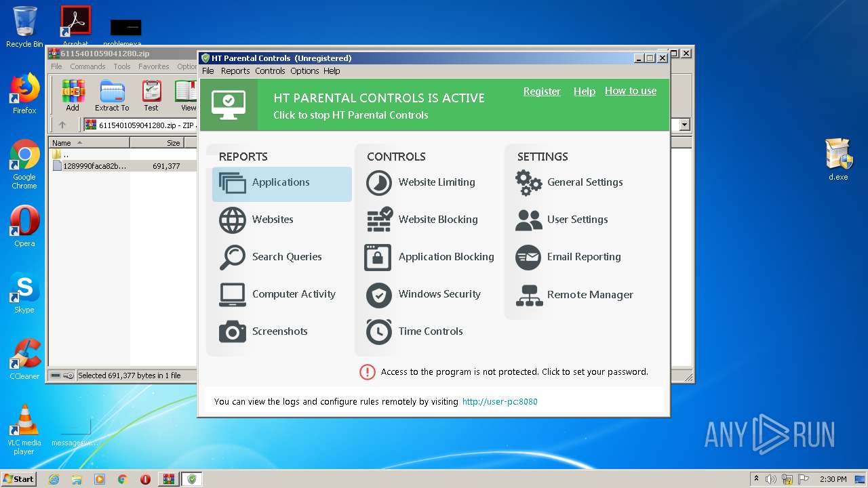Open Acrobat desktop shortcut
This screenshot has width=868, height=488.
pos(76,27)
